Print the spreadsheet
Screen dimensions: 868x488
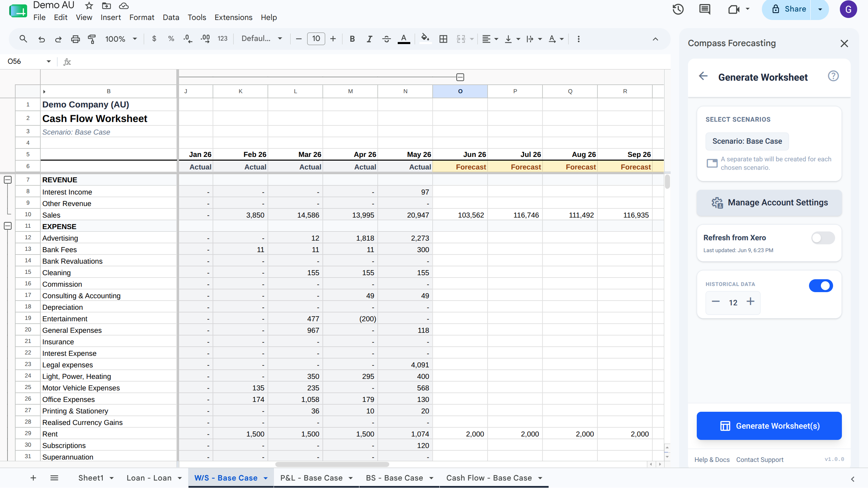click(75, 39)
